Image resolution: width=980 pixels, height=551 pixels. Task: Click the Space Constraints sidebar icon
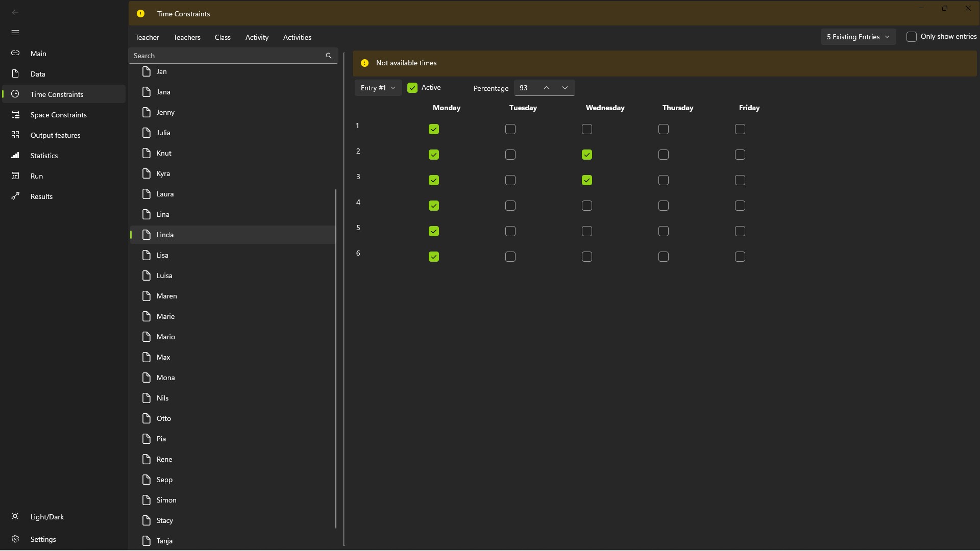point(15,115)
